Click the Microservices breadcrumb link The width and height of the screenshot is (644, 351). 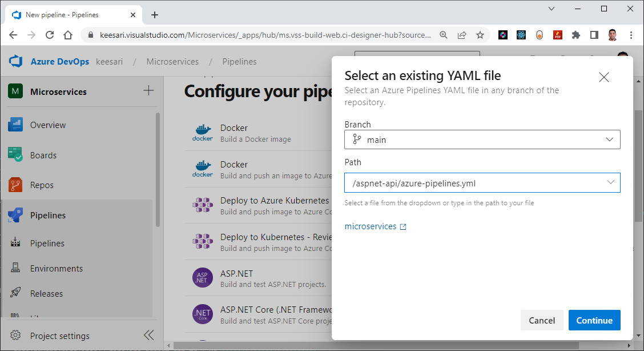tap(172, 62)
